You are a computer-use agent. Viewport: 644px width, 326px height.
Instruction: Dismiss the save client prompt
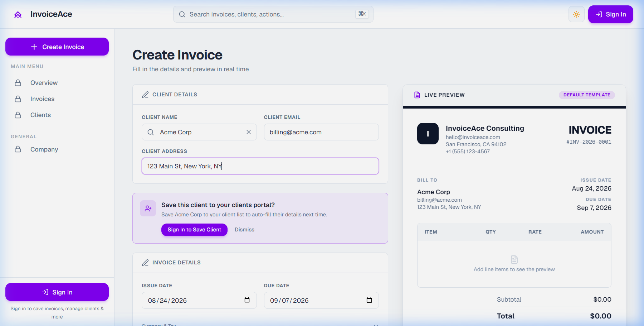pyautogui.click(x=244, y=230)
